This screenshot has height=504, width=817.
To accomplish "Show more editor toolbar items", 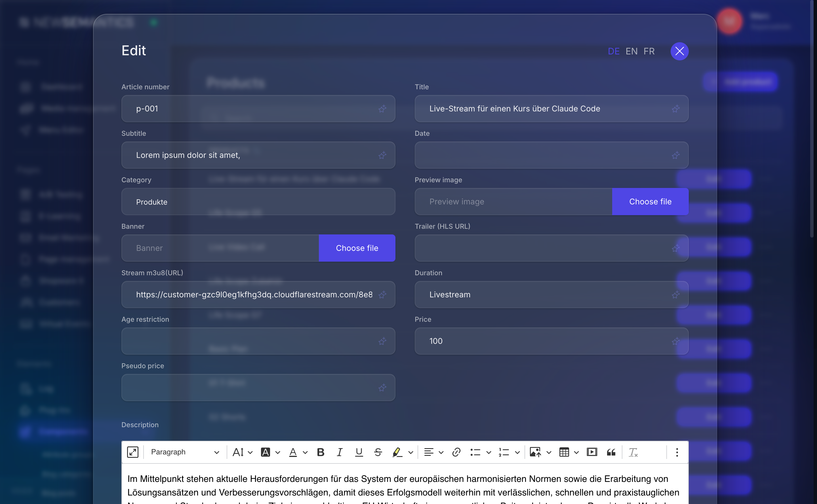I will tap(677, 452).
